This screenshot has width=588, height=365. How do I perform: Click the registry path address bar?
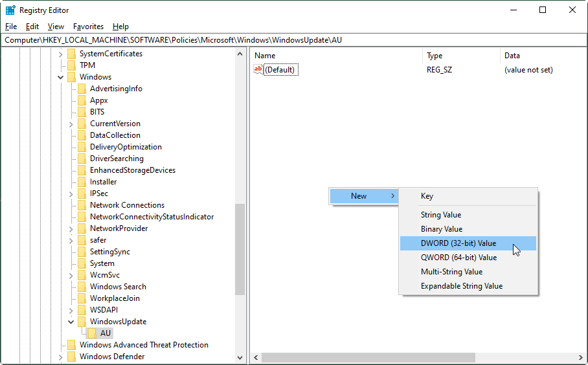click(294, 40)
